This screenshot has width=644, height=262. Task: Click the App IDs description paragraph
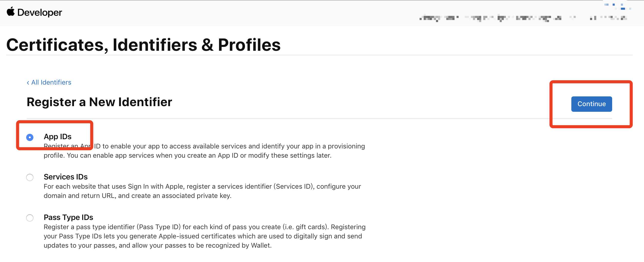click(204, 151)
